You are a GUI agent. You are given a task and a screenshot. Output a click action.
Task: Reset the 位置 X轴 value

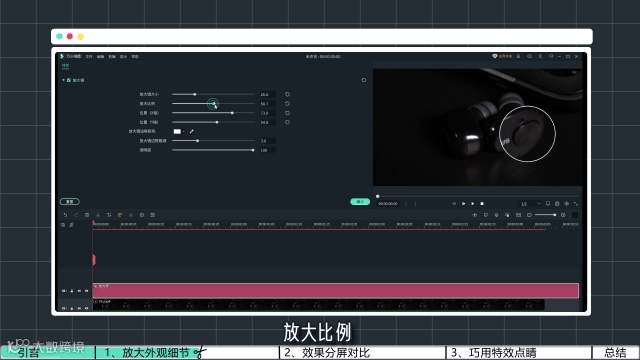pyautogui.click(x=287, y=113)
